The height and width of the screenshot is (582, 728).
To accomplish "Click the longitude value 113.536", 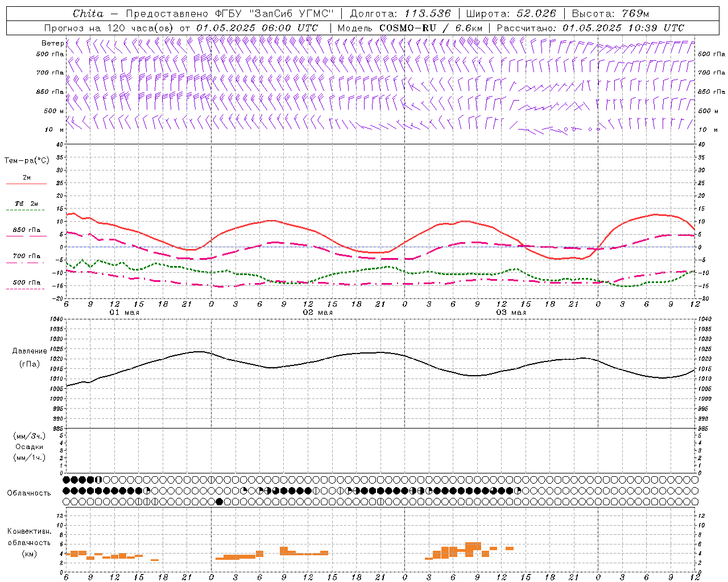I will [x=428, y=14].
